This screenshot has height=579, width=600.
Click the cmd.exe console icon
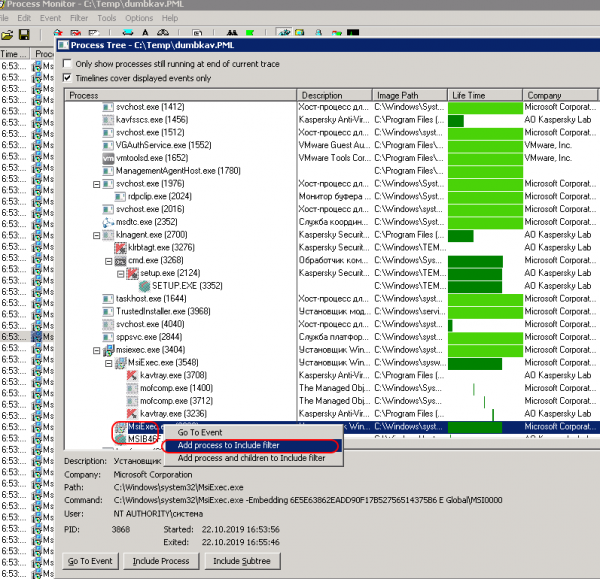tap(120, 260)
